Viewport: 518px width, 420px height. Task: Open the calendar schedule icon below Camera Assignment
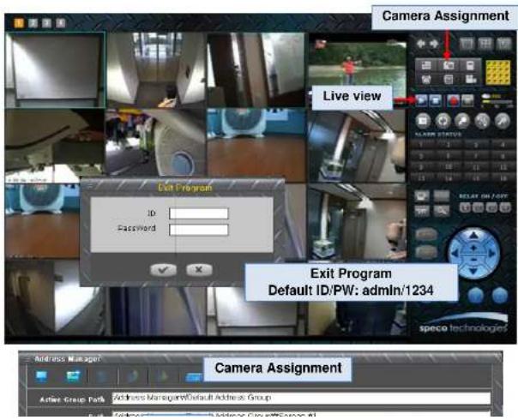tap(448, 79)
